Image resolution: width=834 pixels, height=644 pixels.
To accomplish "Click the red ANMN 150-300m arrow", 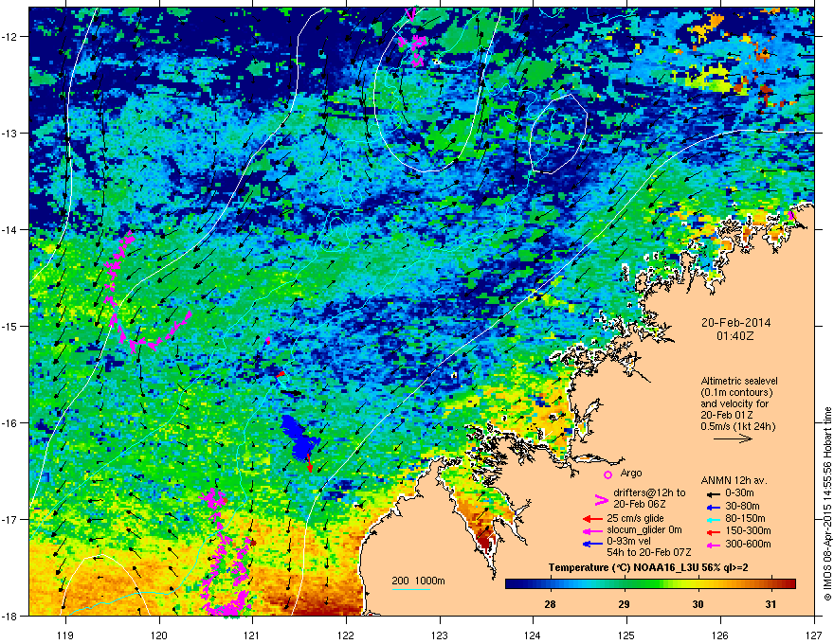I will tap(714, 531).
